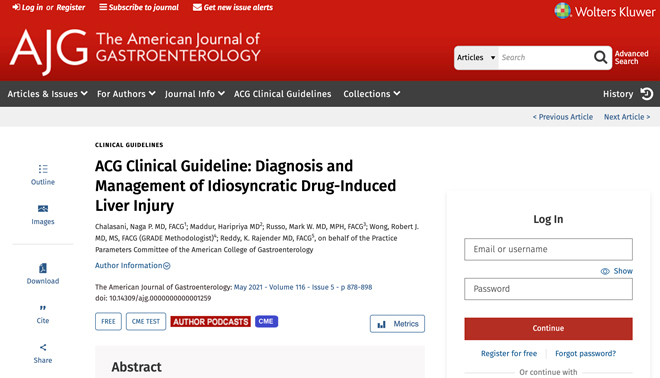Go to Previous Article
Viewport: 660px width, 378px height.
coord(563,117)
